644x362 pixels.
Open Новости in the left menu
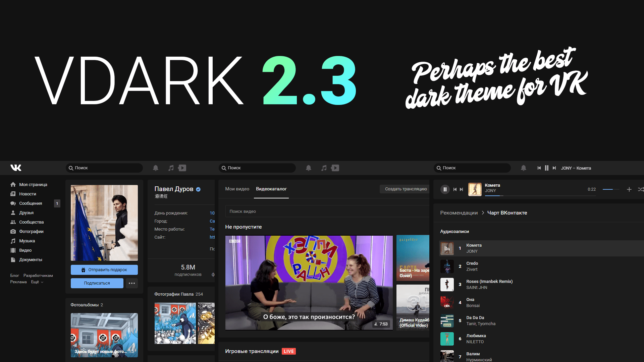(28, 194)
